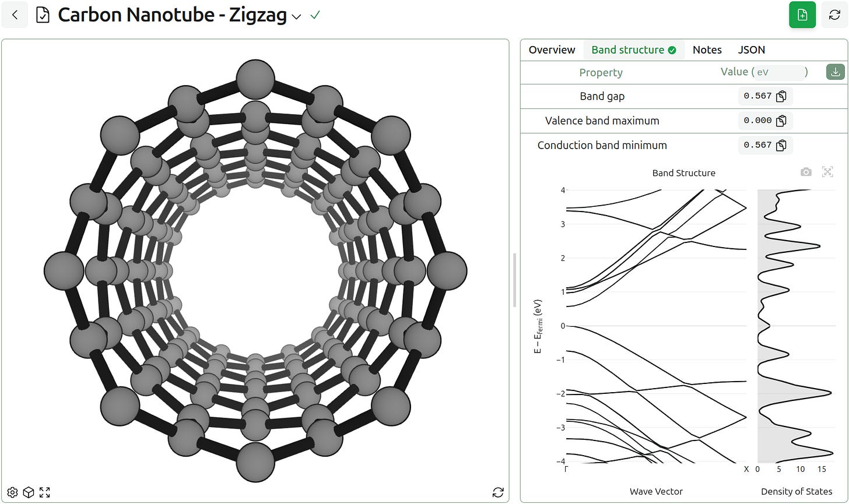Go back using the left chevron button
This screenshot has height=504, width=849.
tap(15, 15)
